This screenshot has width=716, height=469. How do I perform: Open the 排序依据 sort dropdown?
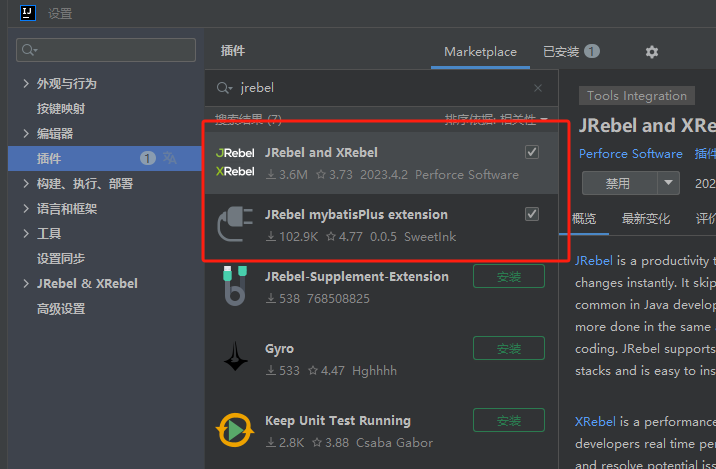tap(497, 120)
